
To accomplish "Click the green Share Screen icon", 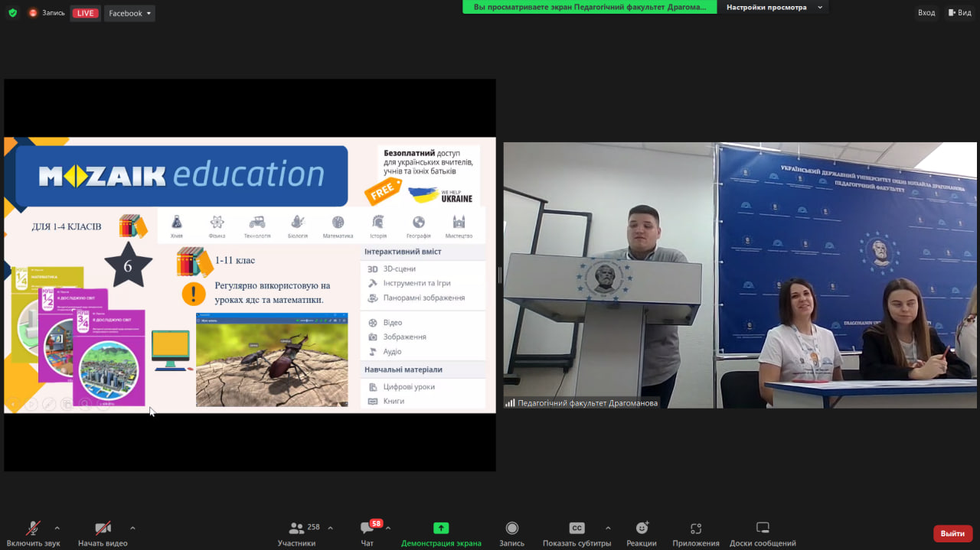I will (441, 528).
